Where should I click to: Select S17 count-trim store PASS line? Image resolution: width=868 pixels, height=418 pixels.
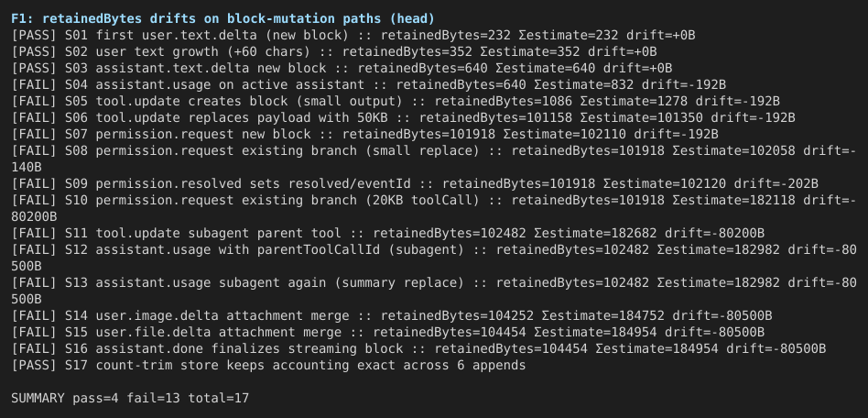pos(268,366)
